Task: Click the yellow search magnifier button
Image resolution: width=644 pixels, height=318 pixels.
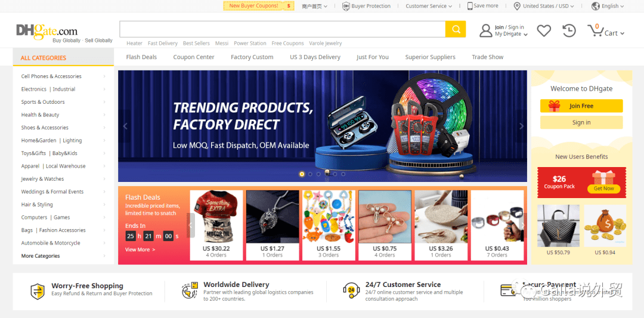Action: click(x=456, y=29)
